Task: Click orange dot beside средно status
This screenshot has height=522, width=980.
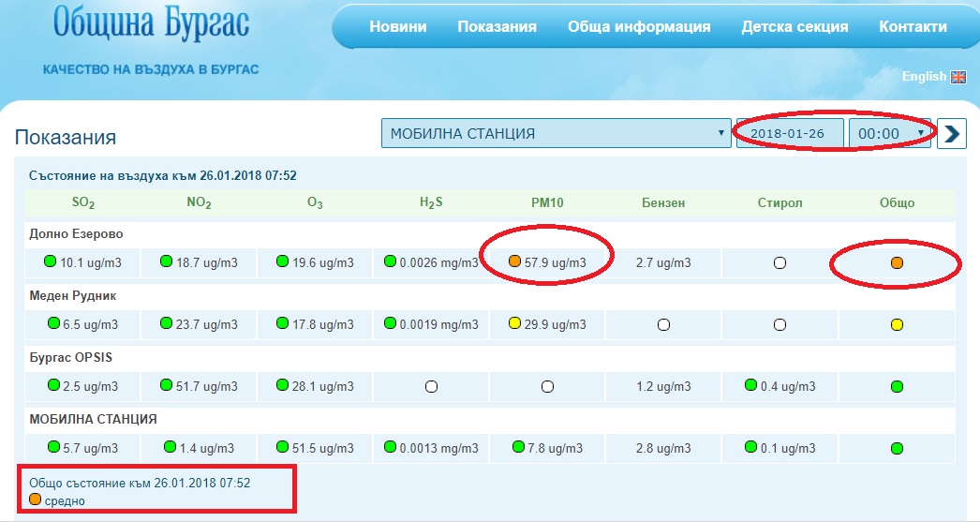Action: pos(35,500)
